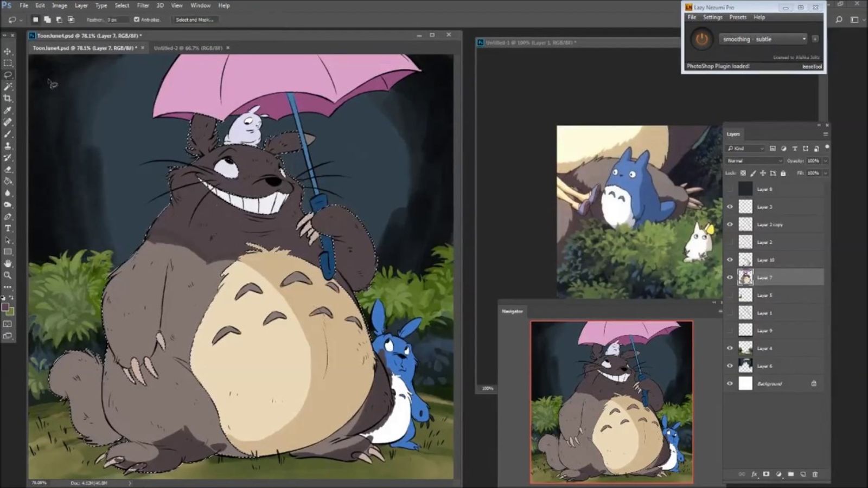Select the Zoom tool in toolbar

pos(8,275)
